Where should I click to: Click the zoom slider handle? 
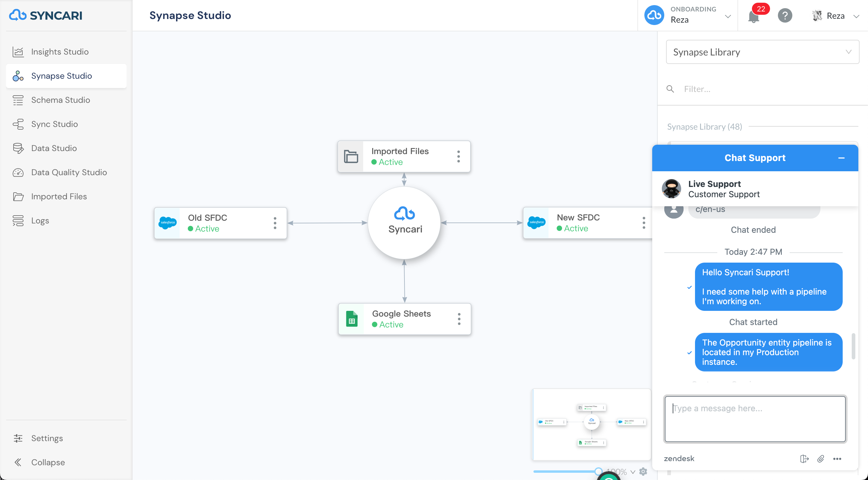click(x=599, y=472)
